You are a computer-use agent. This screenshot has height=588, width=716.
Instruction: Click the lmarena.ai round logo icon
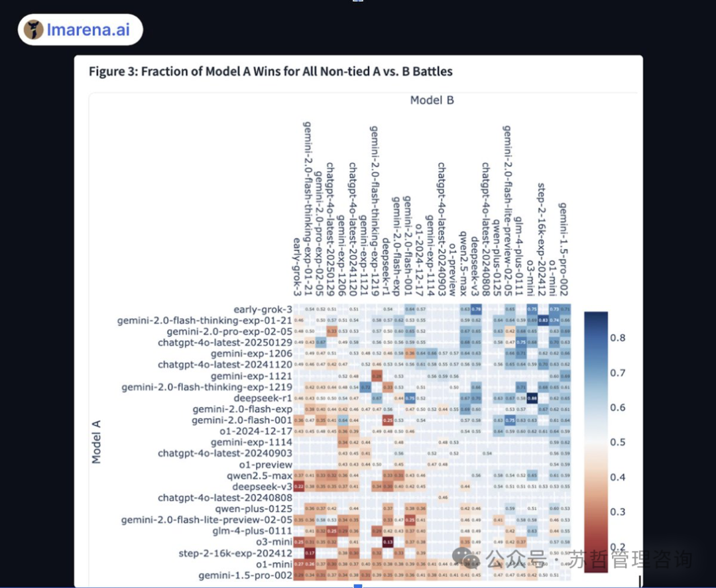(34, 30)
